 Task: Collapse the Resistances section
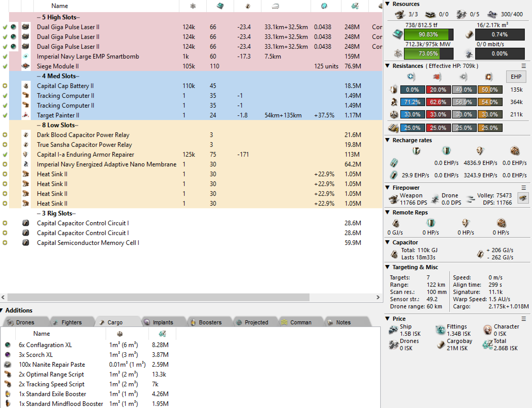387,66
